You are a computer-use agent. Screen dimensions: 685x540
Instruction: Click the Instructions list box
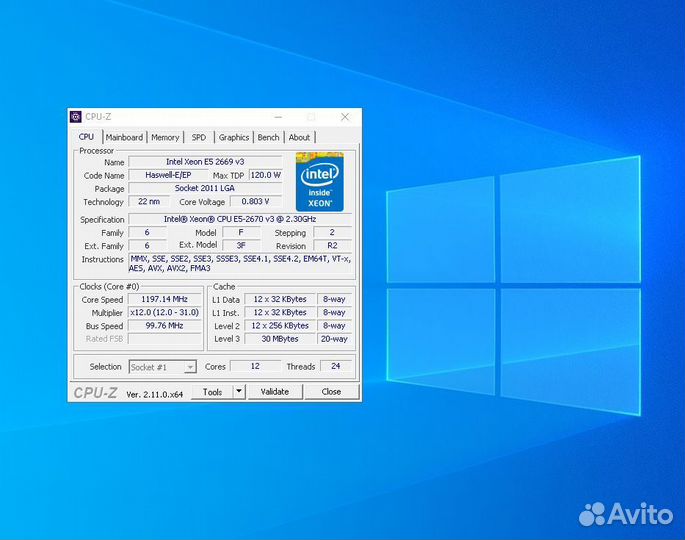click(x=240, y=263)
